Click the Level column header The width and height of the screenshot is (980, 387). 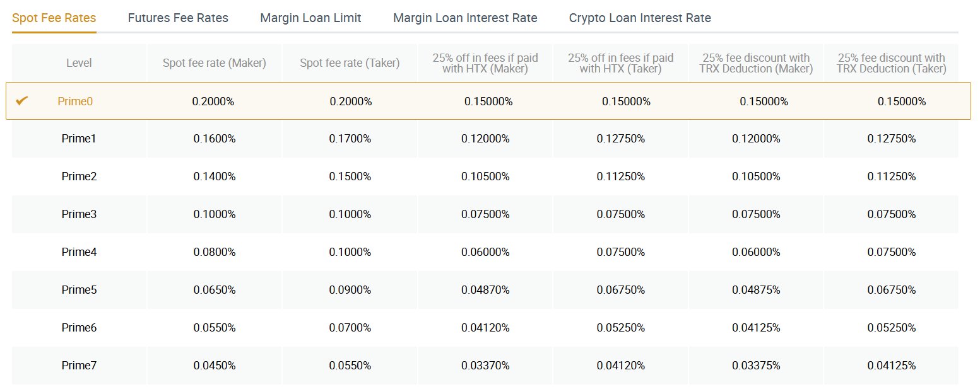(x=79, y=63)
